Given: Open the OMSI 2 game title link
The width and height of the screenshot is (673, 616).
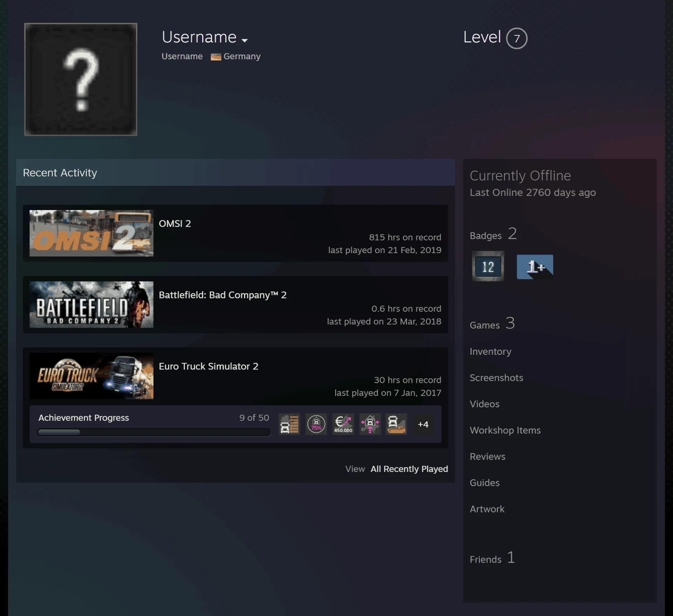Looking at the screenshot, I should point(175,223).
